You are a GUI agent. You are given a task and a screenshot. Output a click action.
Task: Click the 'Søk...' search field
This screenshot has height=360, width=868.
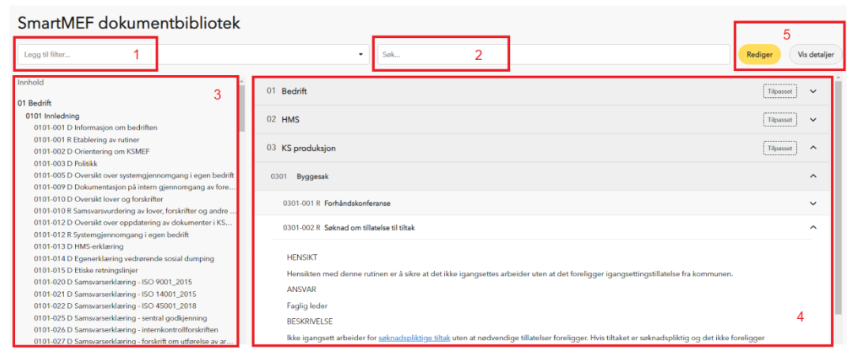(x=553, y=54)
